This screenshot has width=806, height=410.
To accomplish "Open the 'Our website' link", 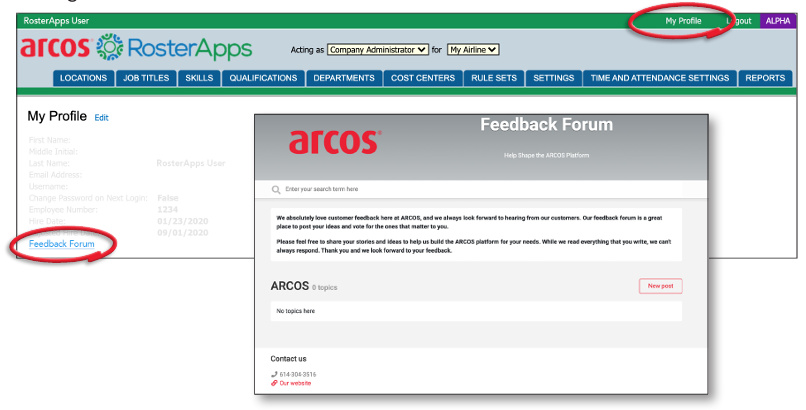I will click(295, 383).
